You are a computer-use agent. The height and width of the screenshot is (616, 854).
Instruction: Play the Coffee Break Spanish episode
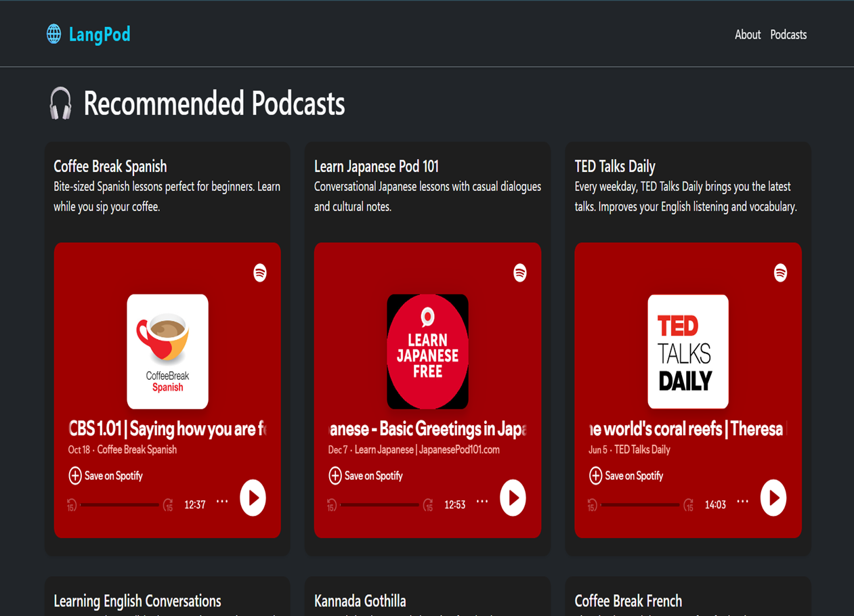pos(253,498)
